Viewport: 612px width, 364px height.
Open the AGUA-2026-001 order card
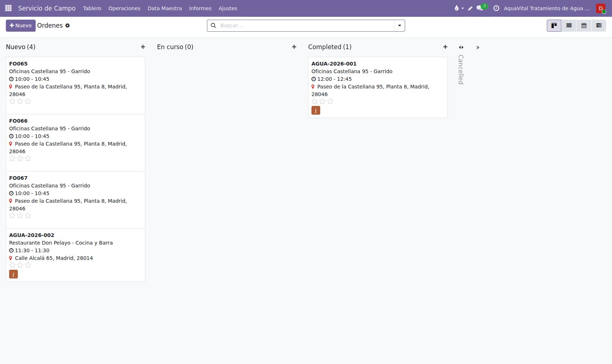[378, 87]
